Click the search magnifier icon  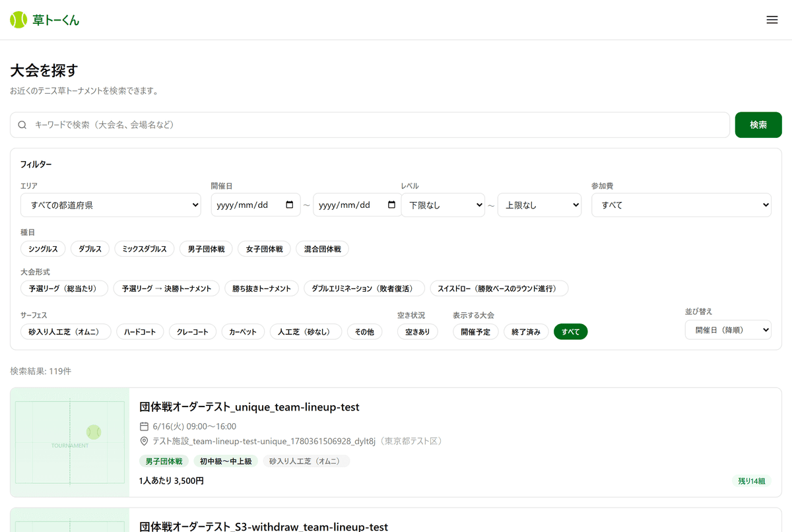click(22, 125)
